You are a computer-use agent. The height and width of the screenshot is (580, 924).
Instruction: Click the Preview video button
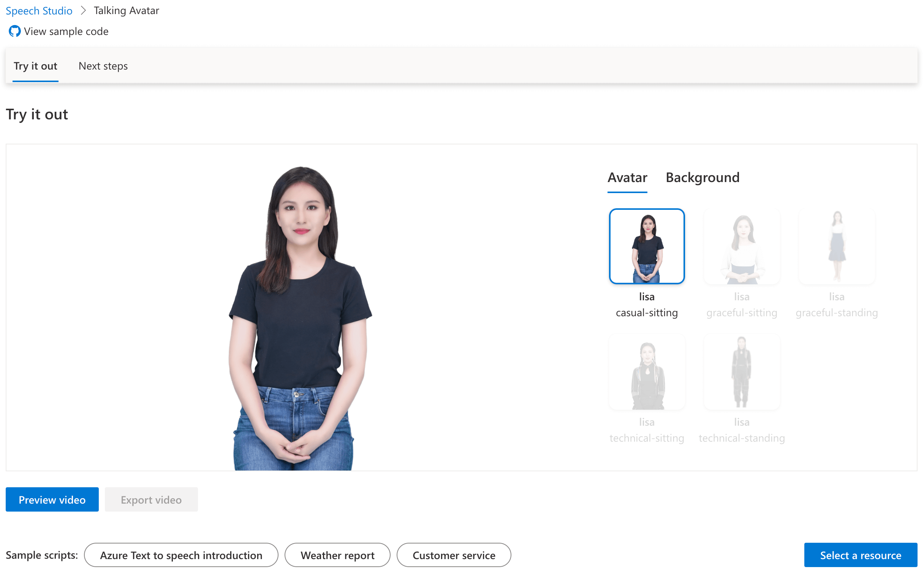[52, 499]
